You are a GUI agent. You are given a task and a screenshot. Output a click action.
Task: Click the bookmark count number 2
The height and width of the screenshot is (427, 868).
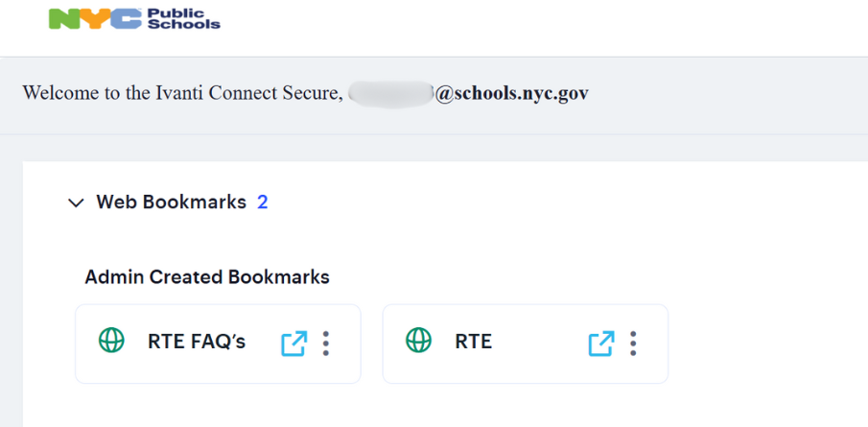click(x=263, y=202)
